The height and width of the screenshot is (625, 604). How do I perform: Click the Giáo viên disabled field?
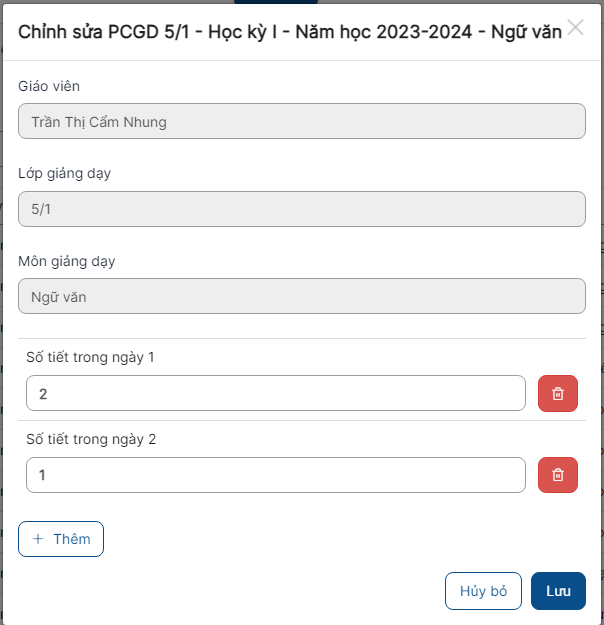tap(301, 122)
